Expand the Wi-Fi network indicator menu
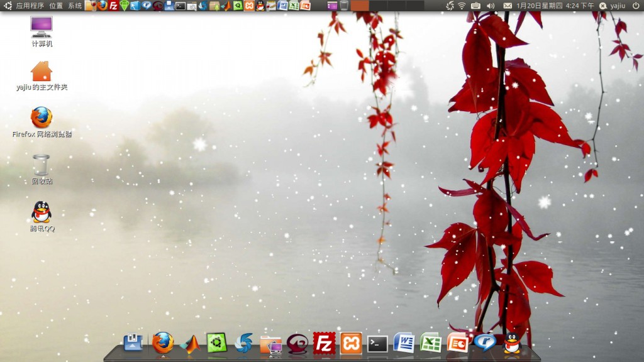644x362 pixels. pos(462,6)
